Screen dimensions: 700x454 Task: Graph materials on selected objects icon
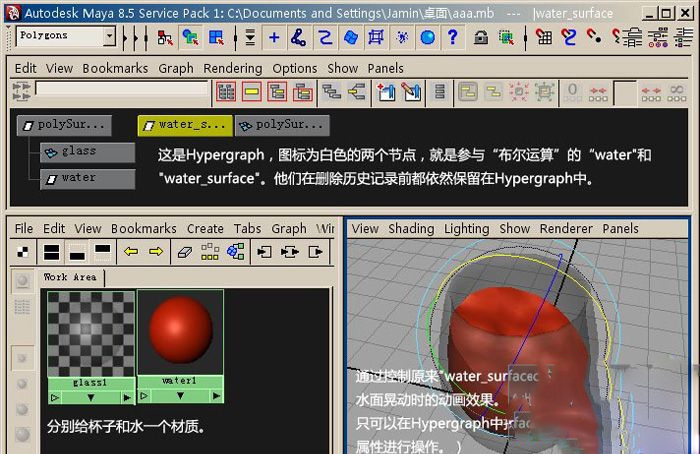click(235, 252)
